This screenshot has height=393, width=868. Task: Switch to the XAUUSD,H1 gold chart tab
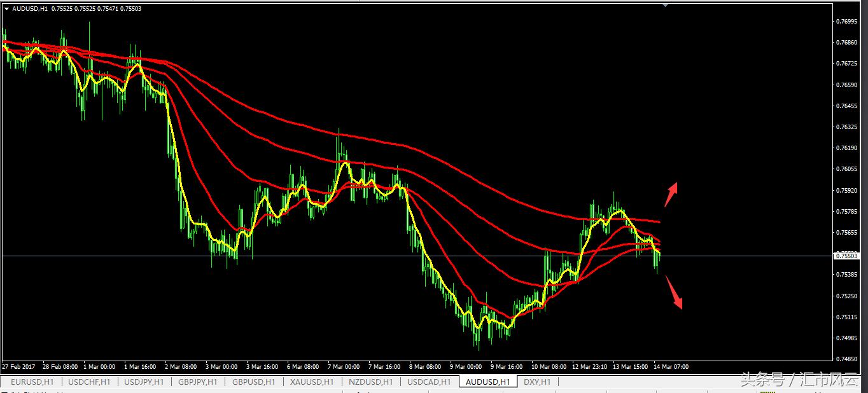coord(312,382)
